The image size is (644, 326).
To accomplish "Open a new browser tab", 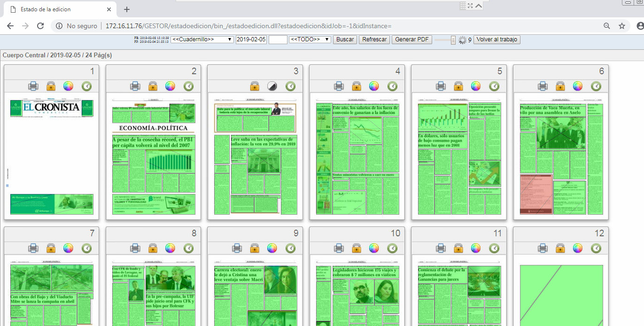I will click(x=126, y=9).
